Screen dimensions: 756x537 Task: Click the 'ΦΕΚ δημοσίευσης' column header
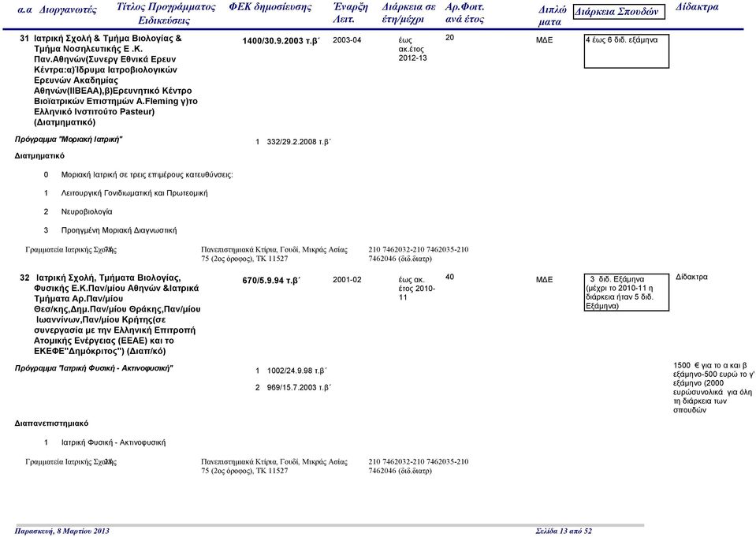pyautogui.click(x=270, y=7)
